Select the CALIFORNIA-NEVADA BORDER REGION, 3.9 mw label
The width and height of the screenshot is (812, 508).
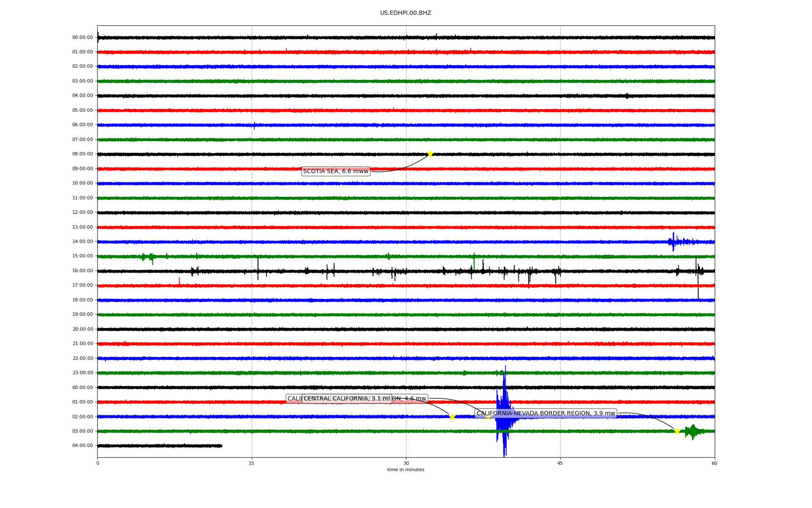[x=546, y=414]
